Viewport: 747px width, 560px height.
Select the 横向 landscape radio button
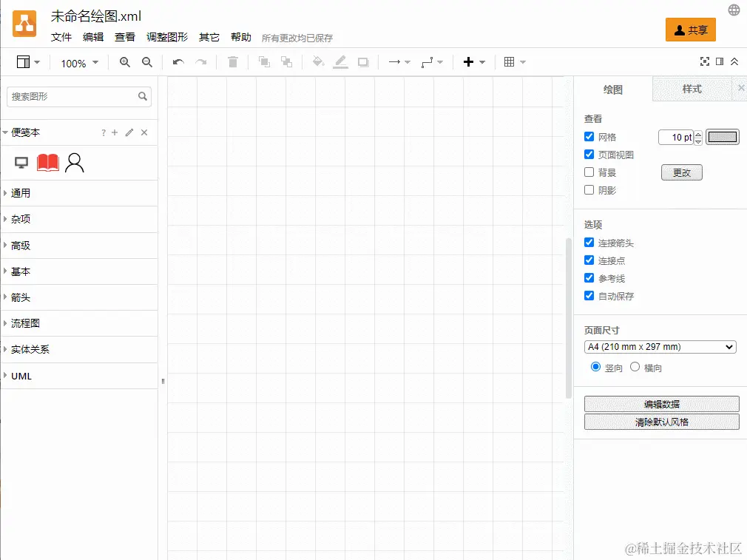[635, 367]
